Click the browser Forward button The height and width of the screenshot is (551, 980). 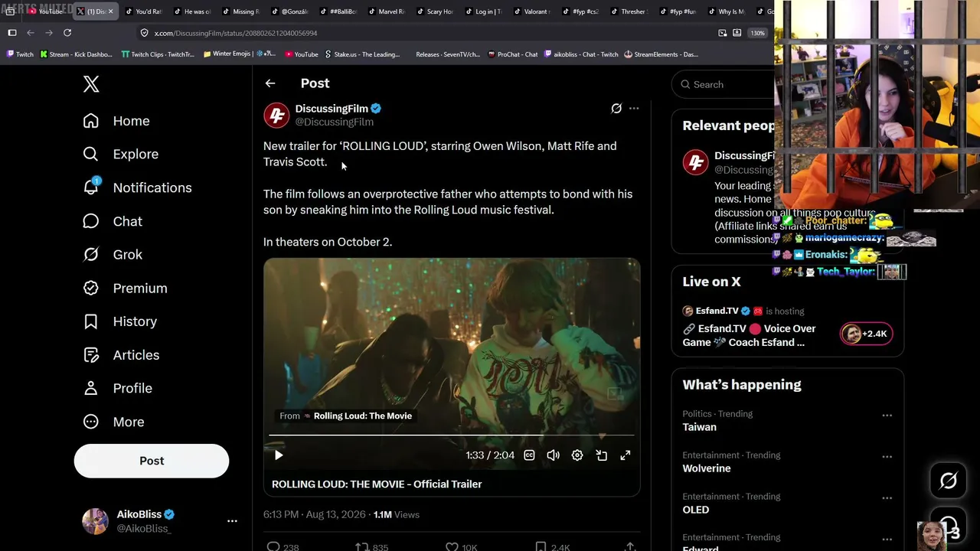(49, 33)
